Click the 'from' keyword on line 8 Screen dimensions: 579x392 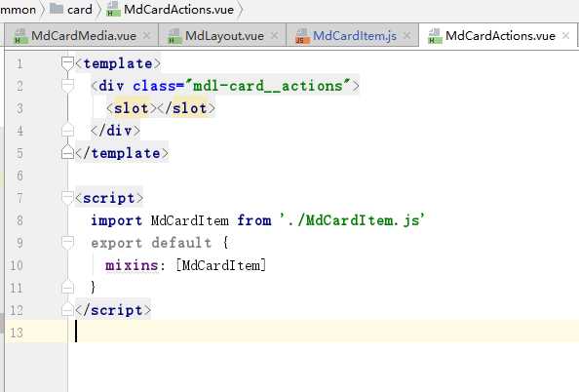[254, 220]
